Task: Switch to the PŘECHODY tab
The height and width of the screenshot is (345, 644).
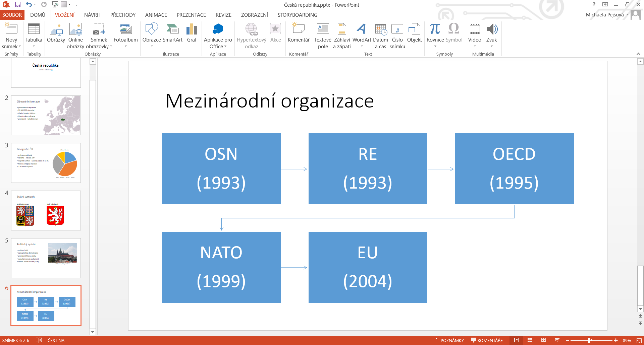Action: (x=123, y=15)
